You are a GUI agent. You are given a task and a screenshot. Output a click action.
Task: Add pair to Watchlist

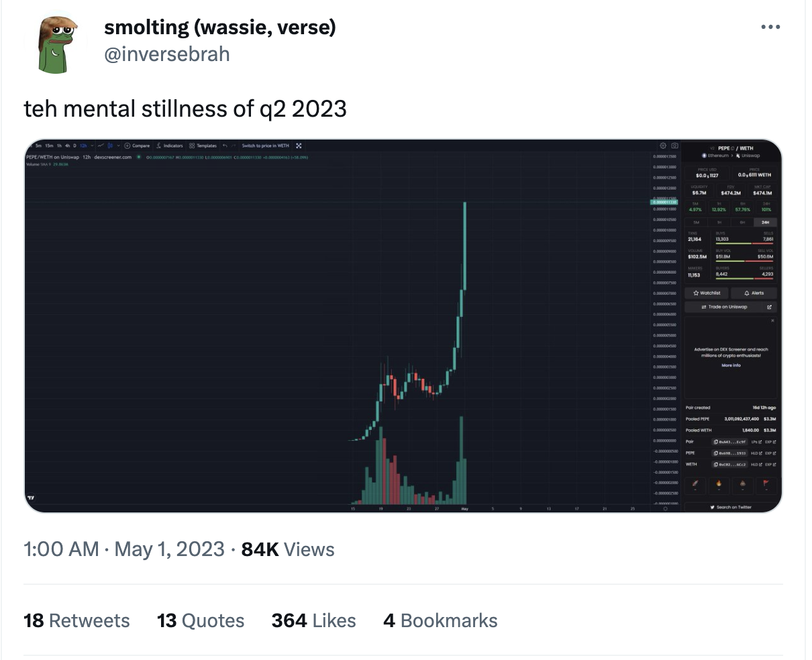click(707, 293)
